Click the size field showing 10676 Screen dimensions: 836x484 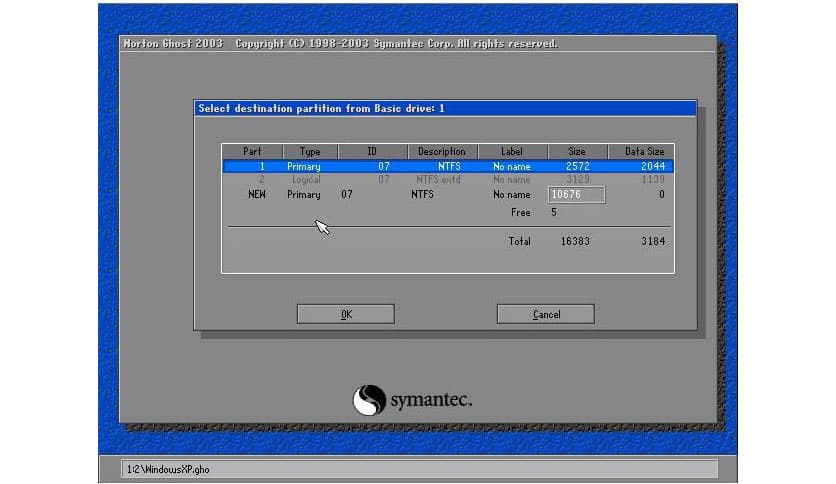[576, 195]
